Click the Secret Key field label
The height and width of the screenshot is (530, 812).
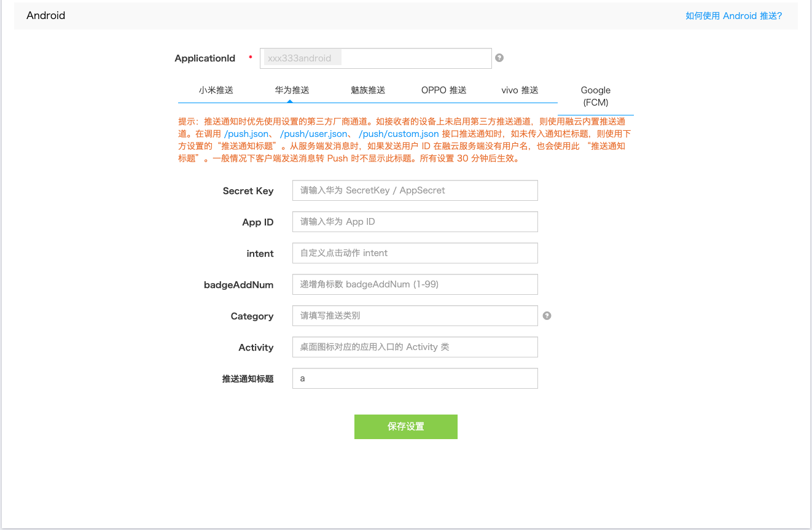pos(248,191)
